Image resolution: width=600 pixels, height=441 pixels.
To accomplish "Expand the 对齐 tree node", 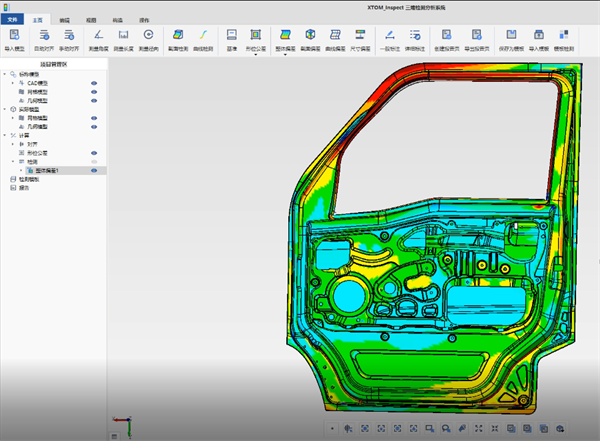I will (13, 144).
